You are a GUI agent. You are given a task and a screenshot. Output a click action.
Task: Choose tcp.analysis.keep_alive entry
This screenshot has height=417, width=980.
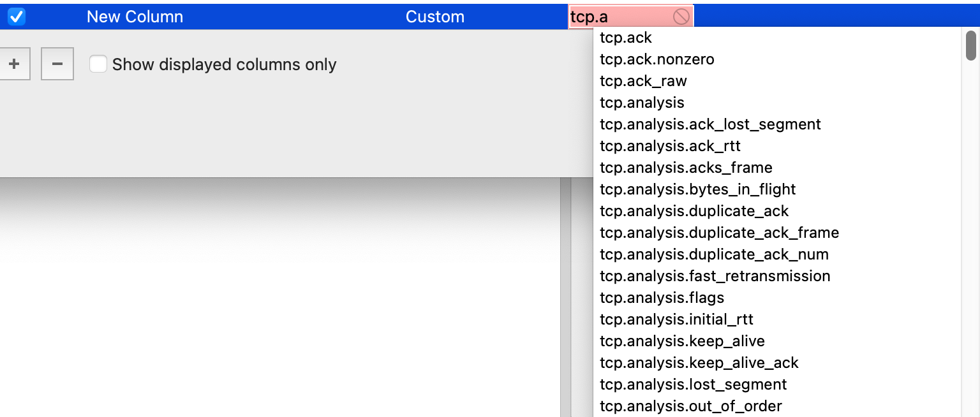point(682,341)
